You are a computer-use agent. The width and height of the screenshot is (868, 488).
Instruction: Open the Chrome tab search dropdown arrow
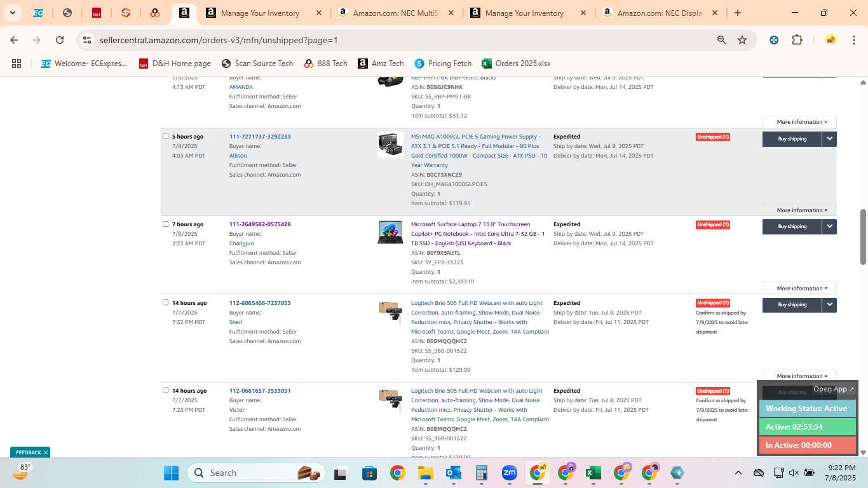12,13
